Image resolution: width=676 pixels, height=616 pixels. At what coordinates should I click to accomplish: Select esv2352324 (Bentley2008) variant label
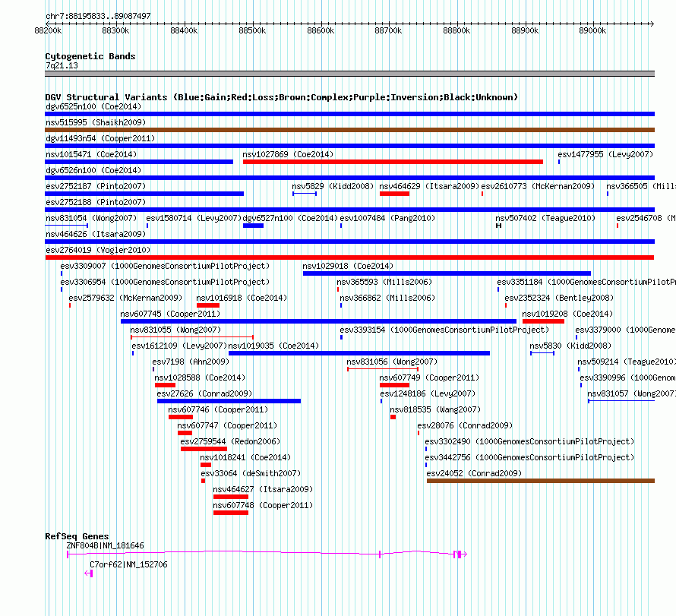pyautogui.click(x=559, y=298)
